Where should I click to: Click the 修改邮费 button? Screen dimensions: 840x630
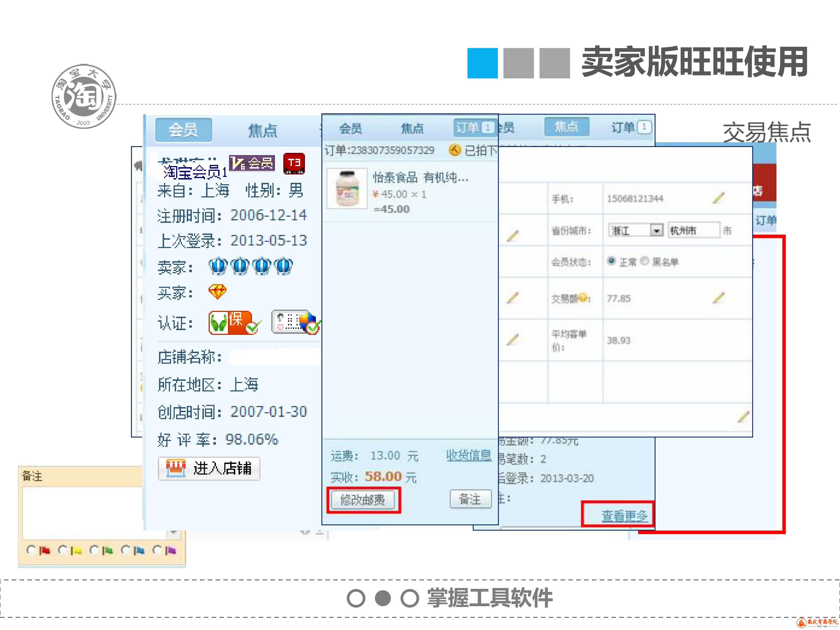363,500
